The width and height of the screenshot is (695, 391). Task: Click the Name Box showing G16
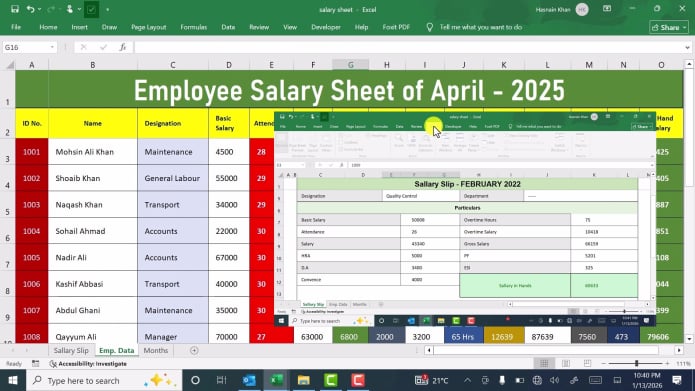pos(26,47)
